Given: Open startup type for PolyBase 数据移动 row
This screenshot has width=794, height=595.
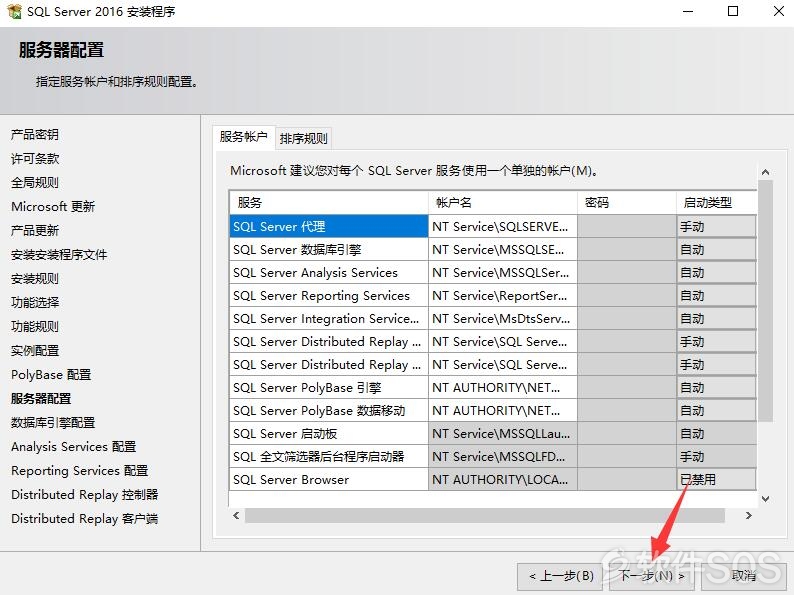Looking at the screenshot, I should [x=717, y=411].
